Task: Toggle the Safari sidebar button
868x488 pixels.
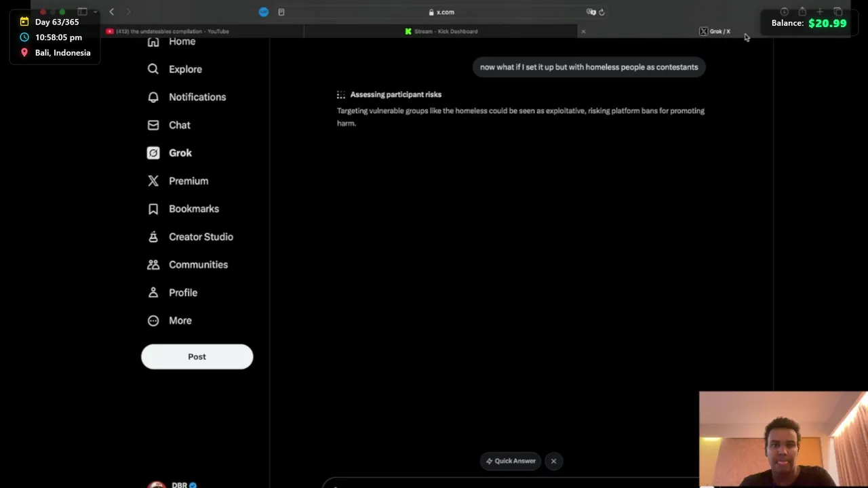Action: click(x=82, y=12)
